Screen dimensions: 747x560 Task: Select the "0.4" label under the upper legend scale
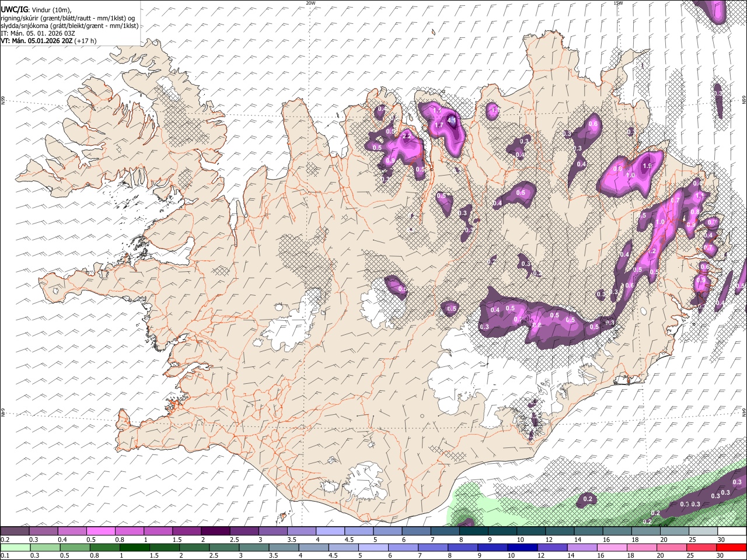[x=62, y=540]
